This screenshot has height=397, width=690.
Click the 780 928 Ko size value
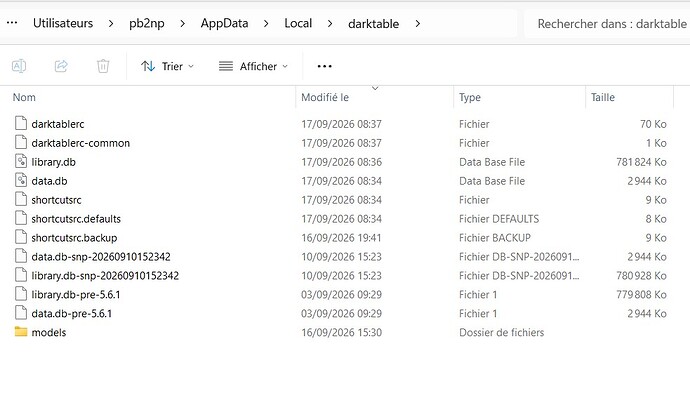click(x=641, y=276)
